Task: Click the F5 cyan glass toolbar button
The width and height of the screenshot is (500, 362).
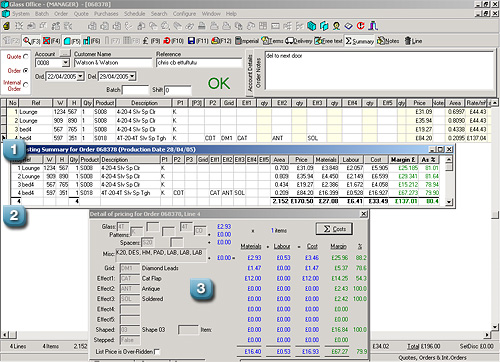Action: 72,41
